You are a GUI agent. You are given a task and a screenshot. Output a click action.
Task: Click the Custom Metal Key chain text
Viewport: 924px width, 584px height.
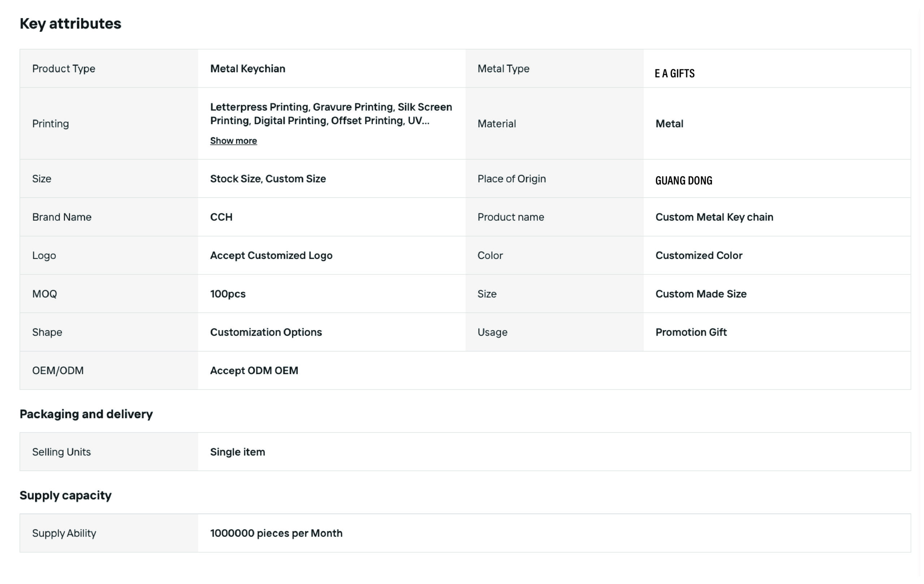coord(714,217)
